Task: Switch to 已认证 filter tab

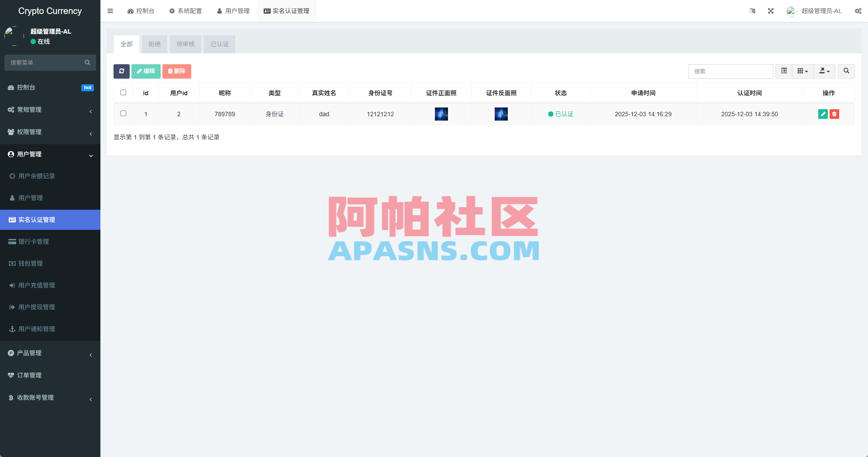Action: [220, 44]
